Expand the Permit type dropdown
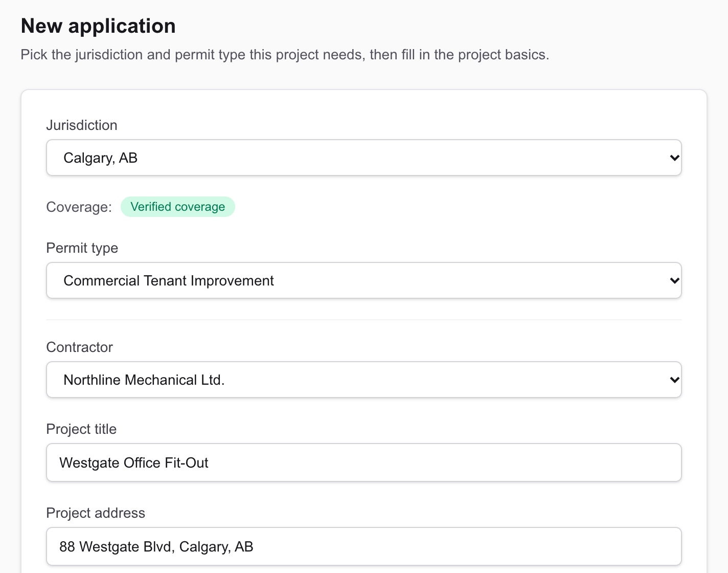This screenshot has width=728, height=573. coord(364,280)
